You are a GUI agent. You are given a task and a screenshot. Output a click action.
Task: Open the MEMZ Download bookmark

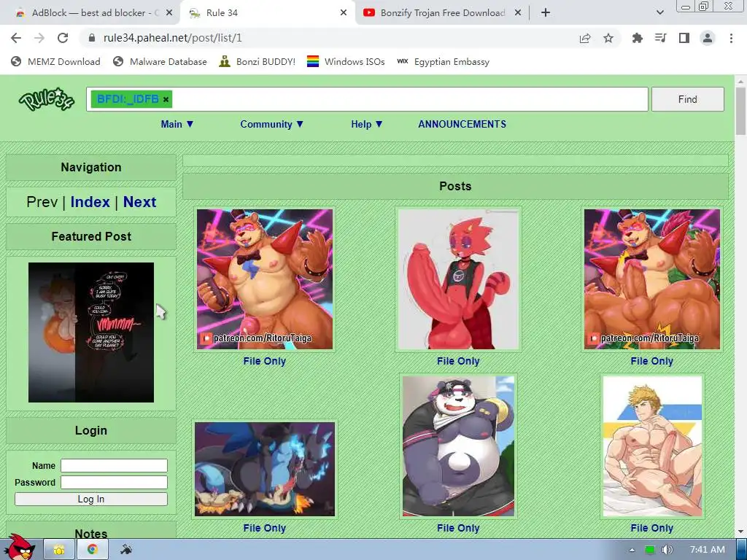point(55,61)
